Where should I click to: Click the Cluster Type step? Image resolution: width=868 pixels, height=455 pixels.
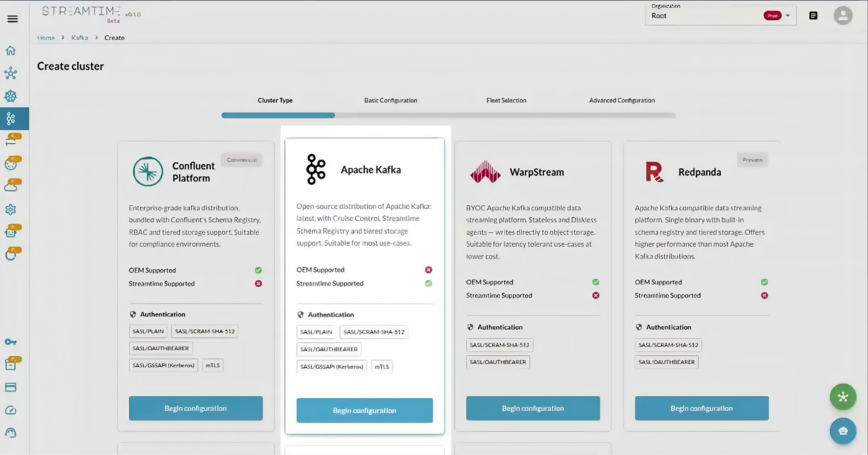(x=275, y=100)
